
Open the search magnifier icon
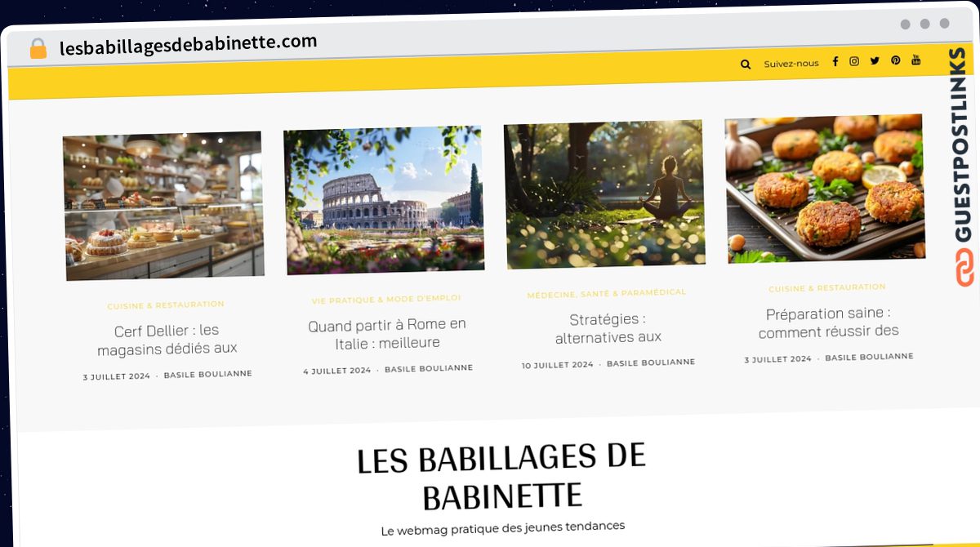[x=745, y=64]
